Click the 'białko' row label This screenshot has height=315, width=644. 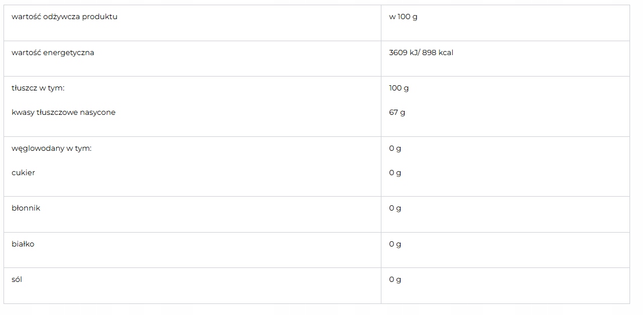[23, 244]
